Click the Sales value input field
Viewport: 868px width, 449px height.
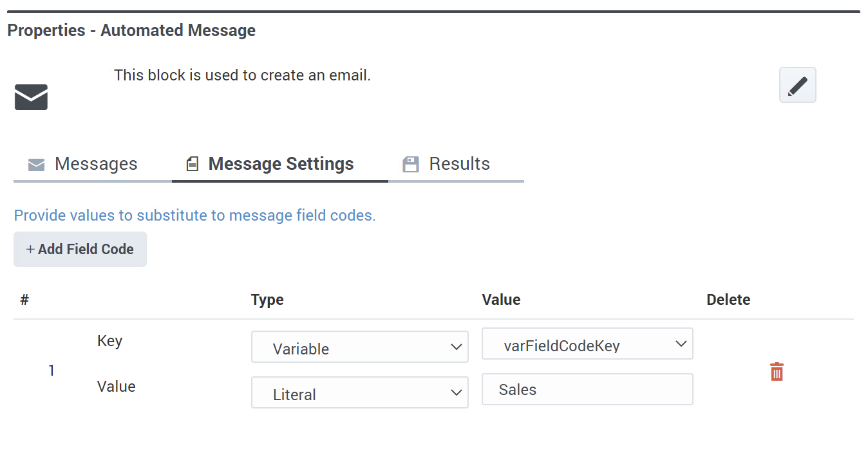587,389
